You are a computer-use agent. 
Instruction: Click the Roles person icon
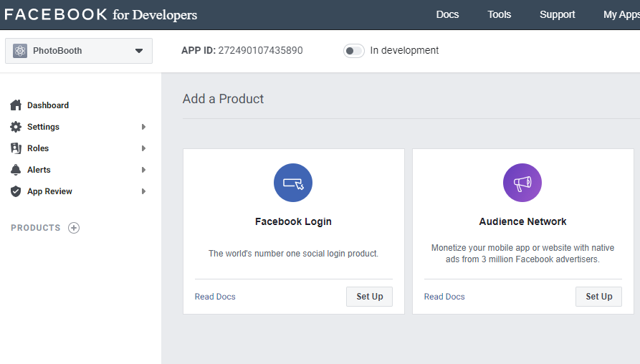16,148
